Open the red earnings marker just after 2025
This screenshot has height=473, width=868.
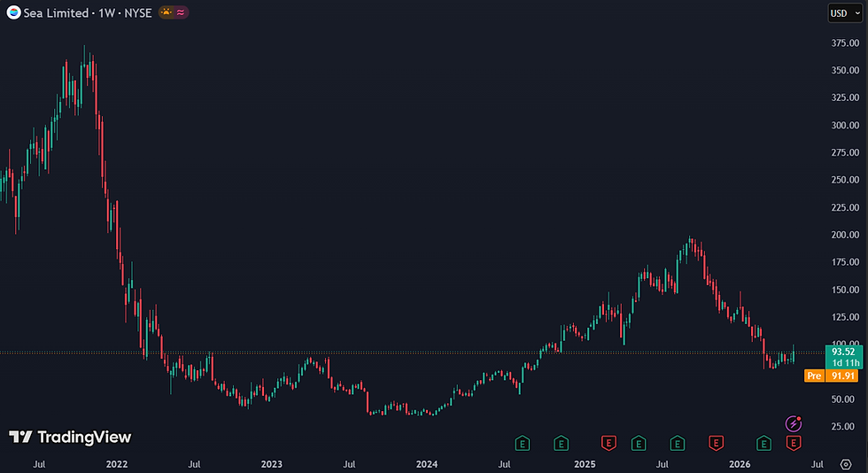609,443
